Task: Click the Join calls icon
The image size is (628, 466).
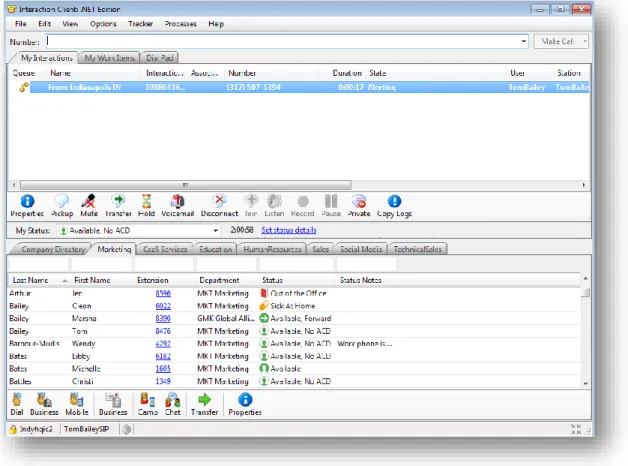Action: click(x=251, y=205)
